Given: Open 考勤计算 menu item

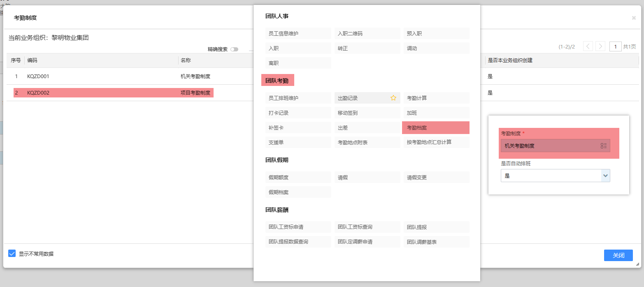Looking at the screenshot, I should (436, 98).
